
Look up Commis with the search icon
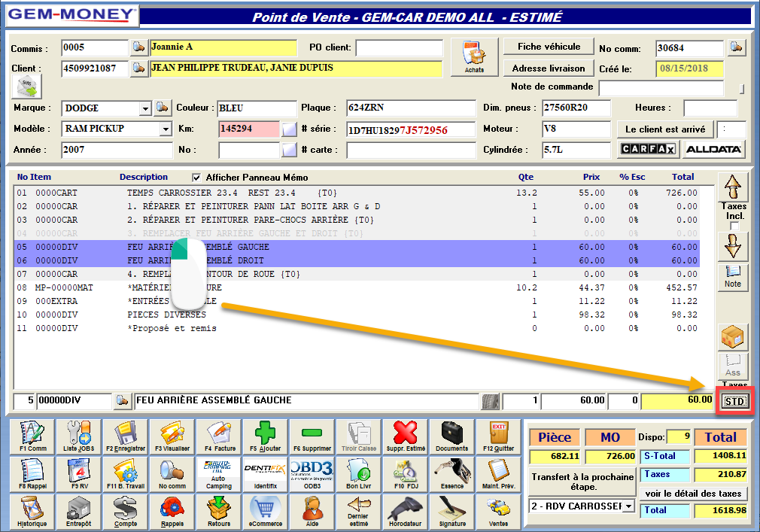tap(138, 47)
